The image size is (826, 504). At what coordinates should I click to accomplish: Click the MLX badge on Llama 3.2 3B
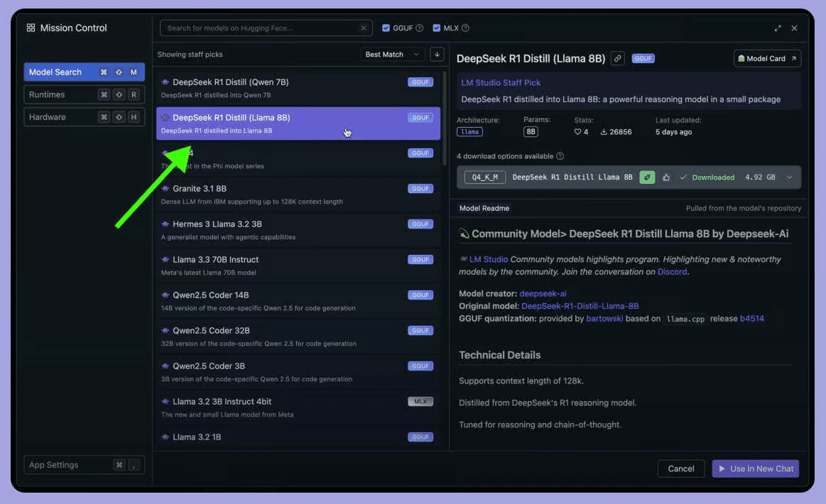(420, 401)
